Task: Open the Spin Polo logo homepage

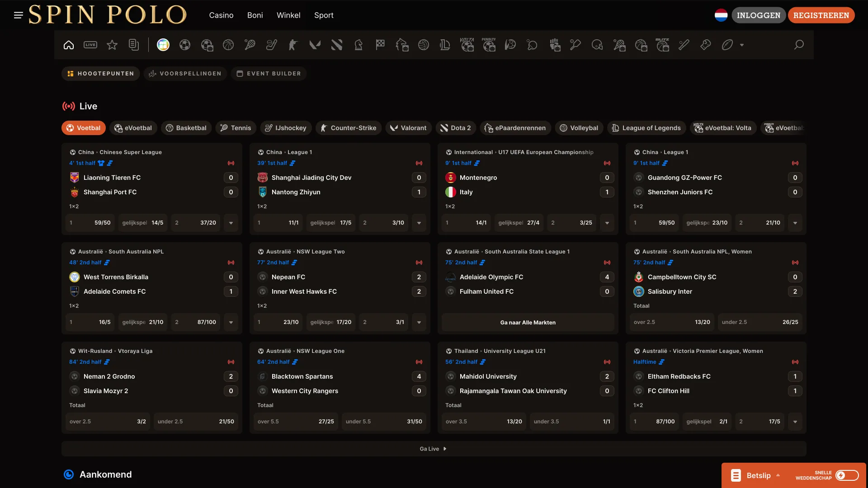Action: click(108, 15)
